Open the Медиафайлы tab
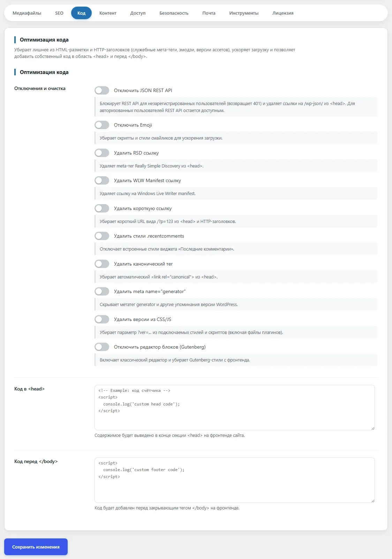Image resolution: width=392 pixels, height=559 pixels. coord(27,13)
